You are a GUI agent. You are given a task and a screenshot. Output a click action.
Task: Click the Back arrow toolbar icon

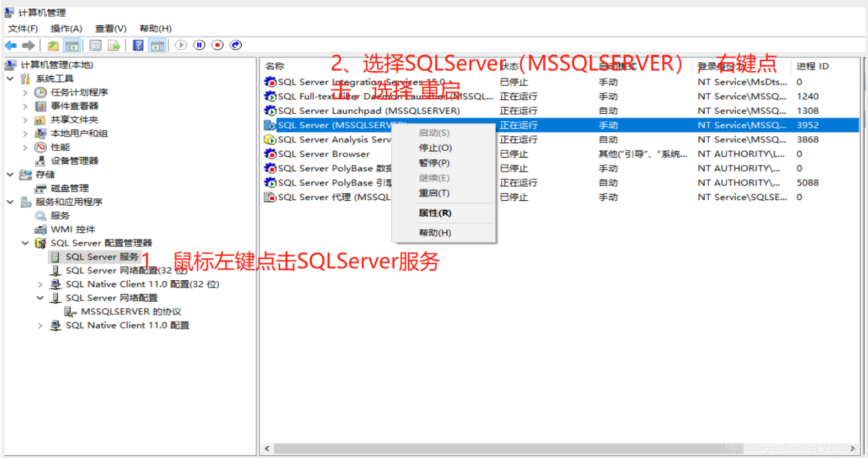(11, 45)
